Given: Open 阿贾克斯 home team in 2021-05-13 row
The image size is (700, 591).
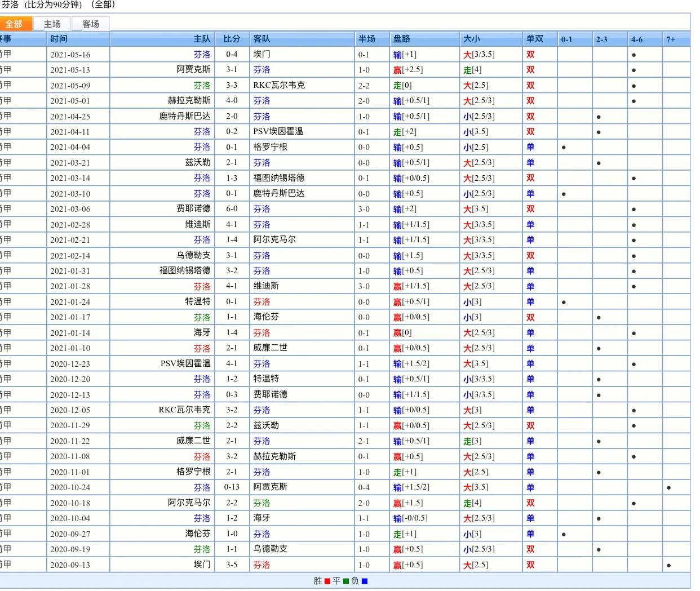Looking at the screenshot, I should click(x=193, y=69).
